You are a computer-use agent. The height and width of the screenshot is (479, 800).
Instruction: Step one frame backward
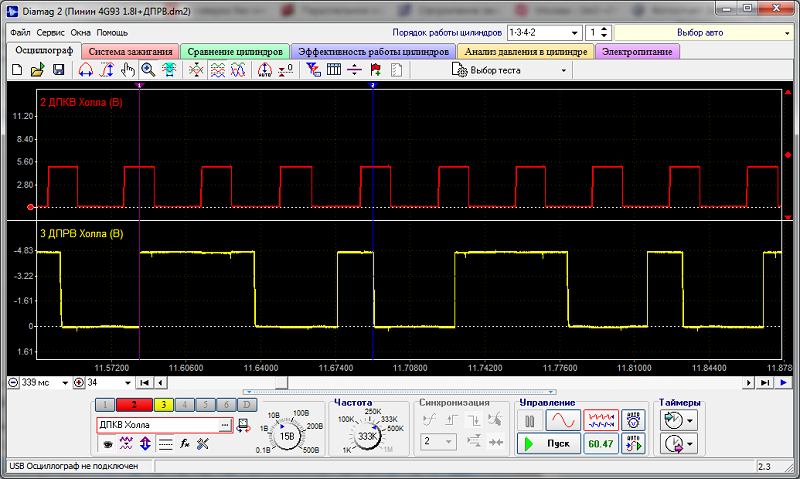[x=160, y=383]
